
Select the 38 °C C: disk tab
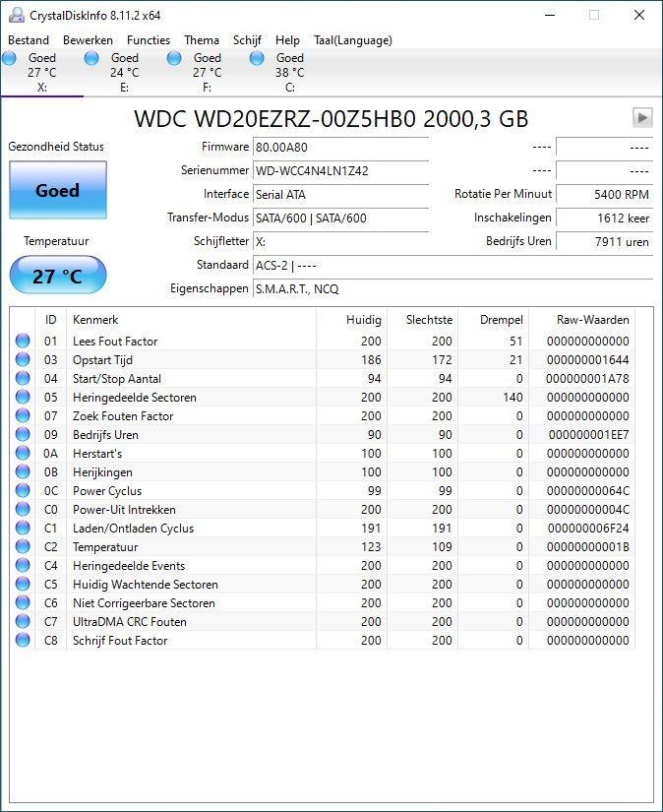(289, 73)
